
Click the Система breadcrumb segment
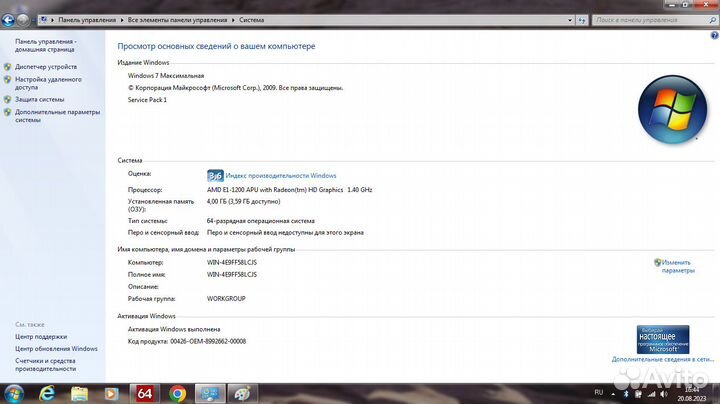[x=251, y=20]
